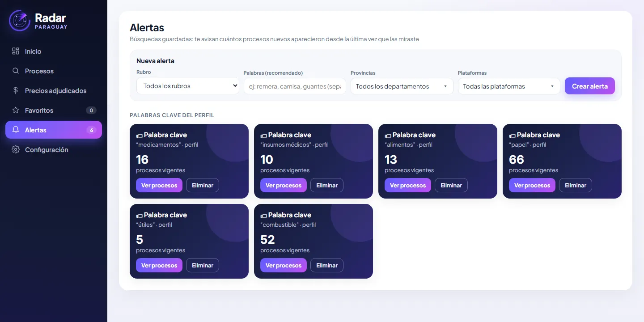Click the Favoritos count badge

click(x=91, y=110)
